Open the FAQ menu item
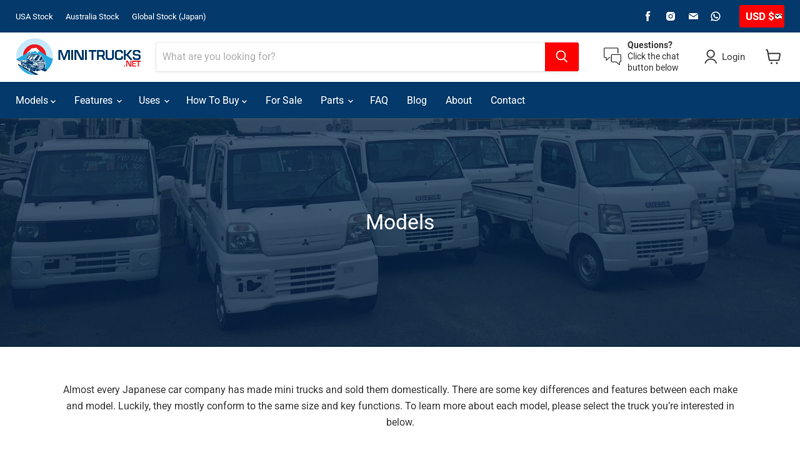This screenshot has width=800, height=450. point(379,100)
